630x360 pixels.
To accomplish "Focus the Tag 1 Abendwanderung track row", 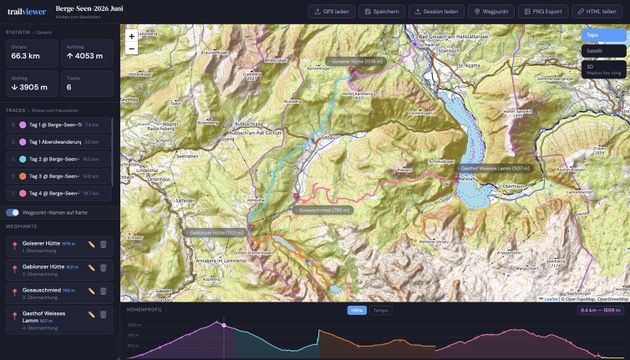I will click(x=59, y=142).
